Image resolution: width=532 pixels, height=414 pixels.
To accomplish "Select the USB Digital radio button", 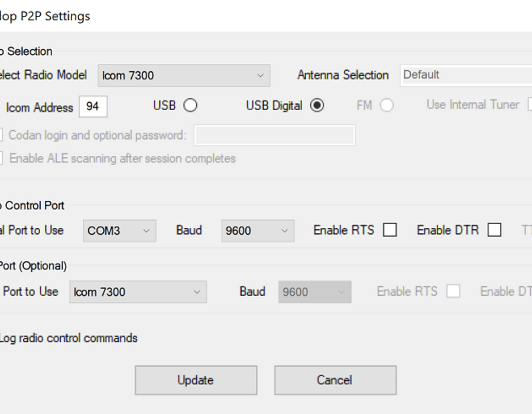I will point(317,105).
